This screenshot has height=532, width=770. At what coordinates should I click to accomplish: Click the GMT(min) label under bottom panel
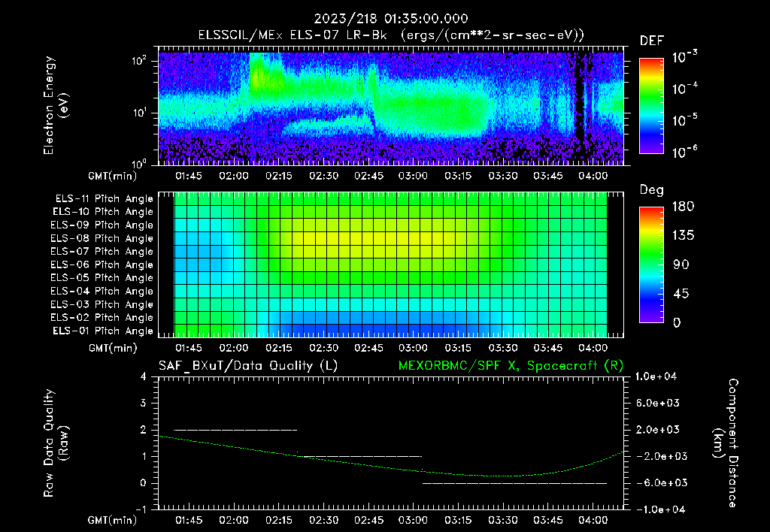tap(113, 520)
